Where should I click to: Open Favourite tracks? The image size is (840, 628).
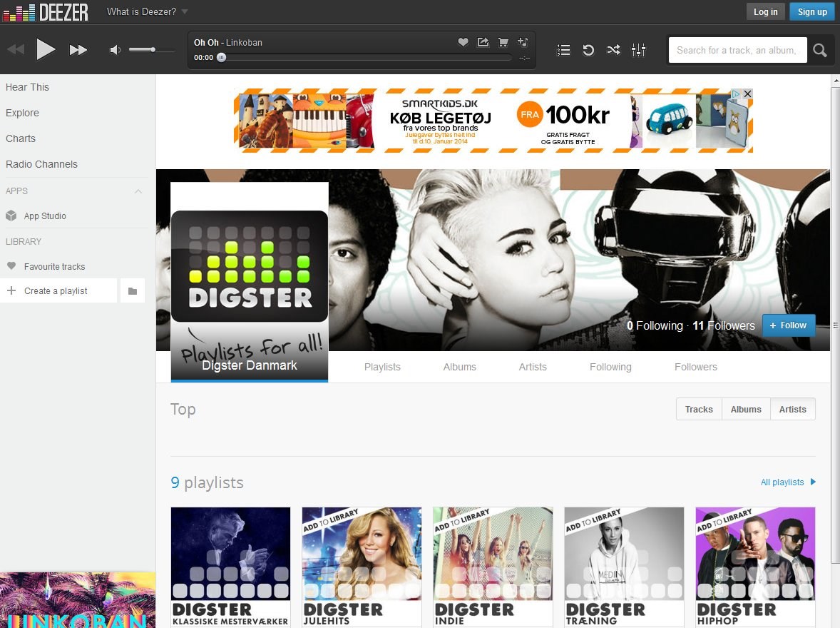(54, 266)
